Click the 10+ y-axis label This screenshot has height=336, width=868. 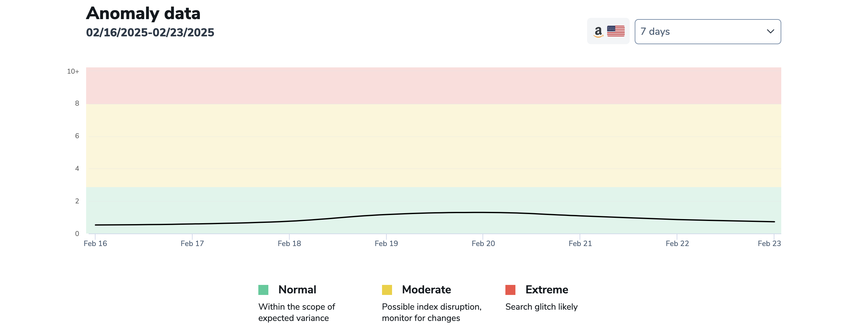point(73,71)
